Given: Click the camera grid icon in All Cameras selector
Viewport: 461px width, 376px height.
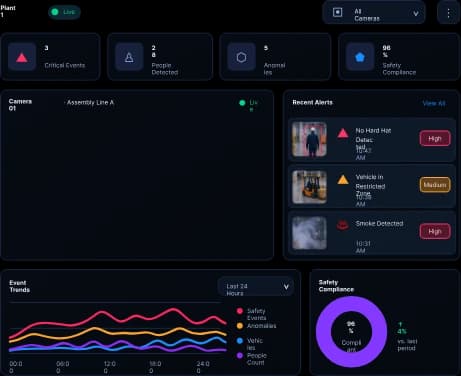Looking at the screenshot, I should click(337, 12).
